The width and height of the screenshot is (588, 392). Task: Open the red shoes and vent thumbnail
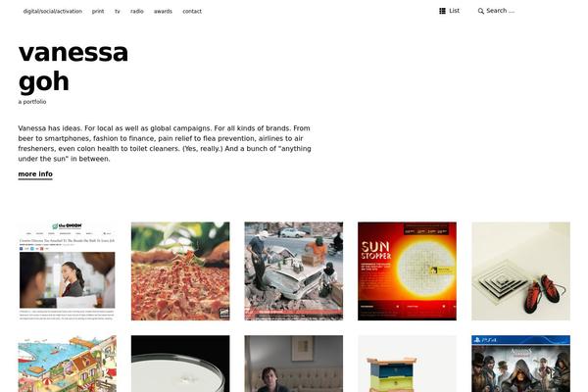(521, 271)
